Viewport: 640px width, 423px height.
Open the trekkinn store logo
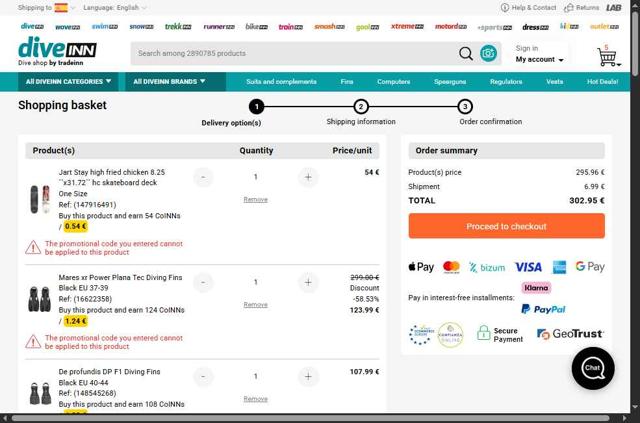pyautogui.click(x=178, y=27)
